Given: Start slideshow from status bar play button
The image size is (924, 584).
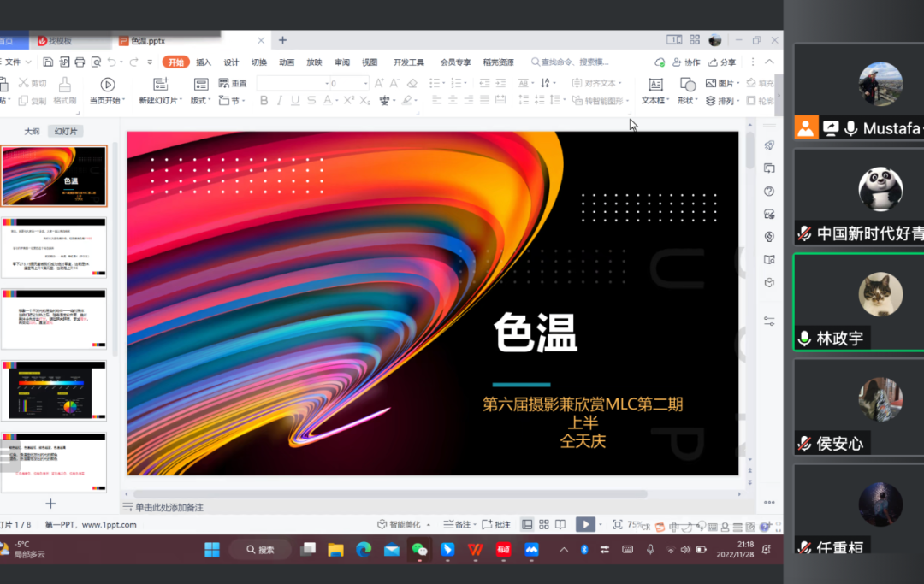Looking at the screenshot, I should (x=584, y=524).
